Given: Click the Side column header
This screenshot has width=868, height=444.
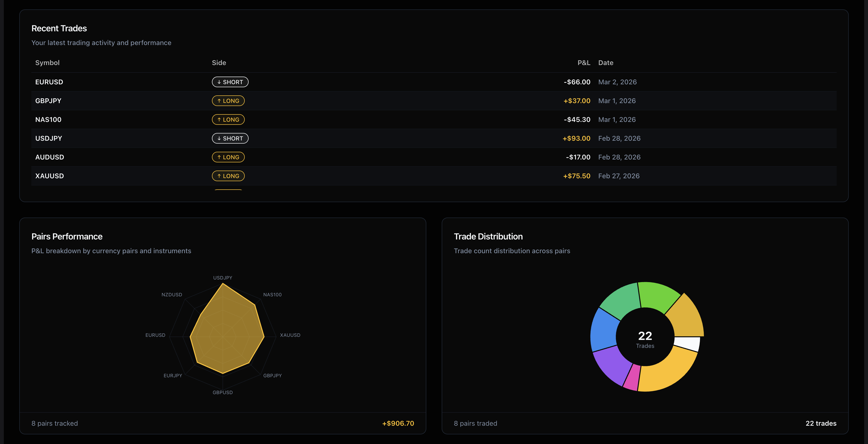Looking at the screenshot, I should pyautogui.click(x=219, y=63).
